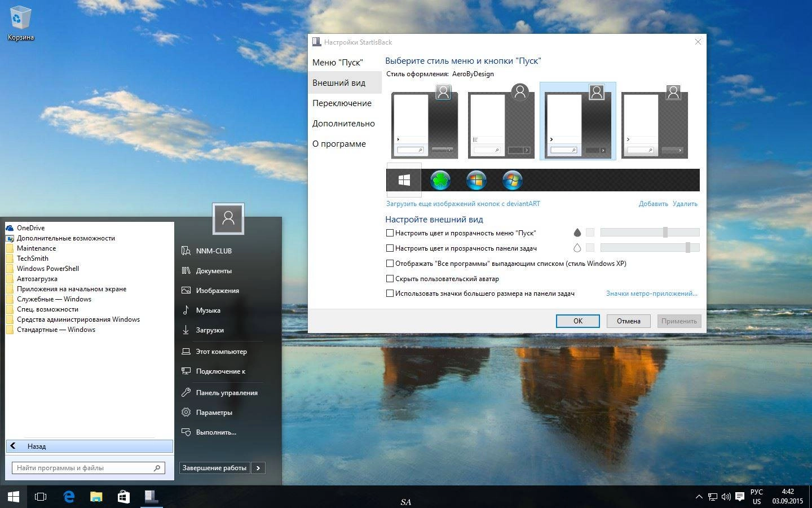Click the user avatar in Start menu
The image size is (812, 508).
tap(228, 218)
